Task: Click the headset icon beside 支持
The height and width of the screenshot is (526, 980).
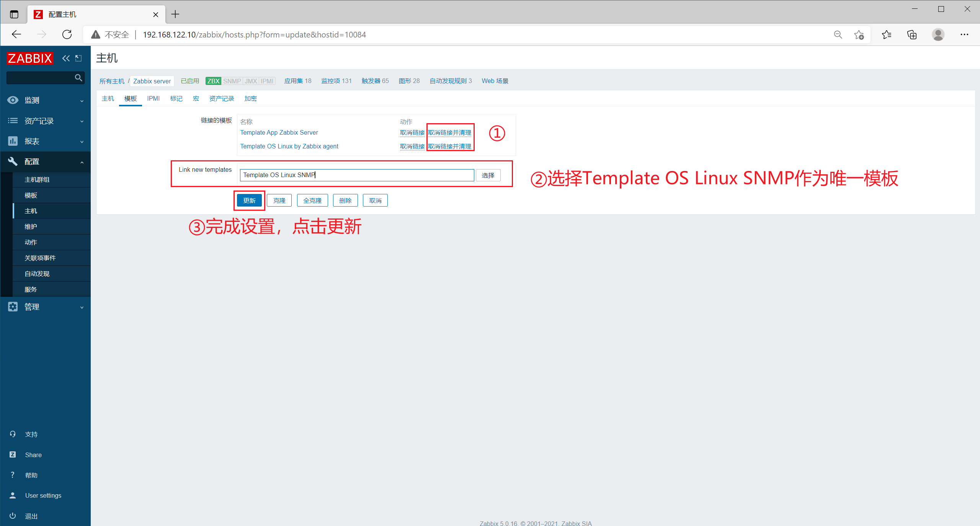Action: (13, 434)
